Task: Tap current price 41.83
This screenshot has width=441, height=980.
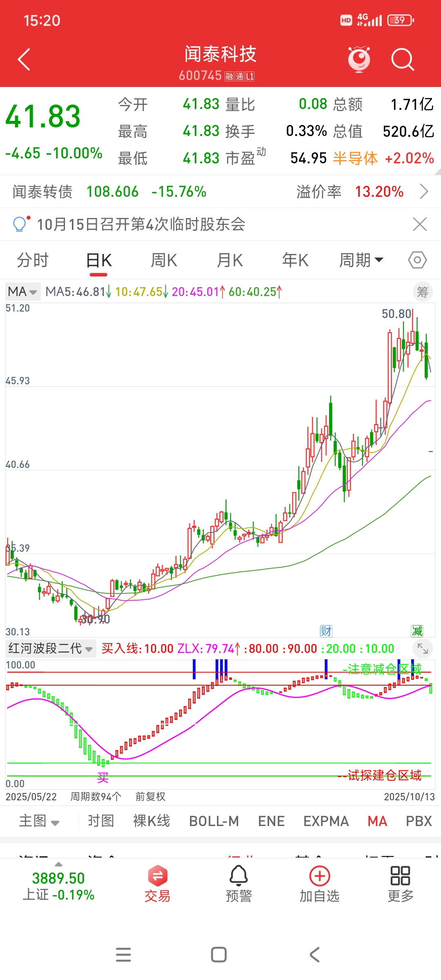Action: pos(43,116)
